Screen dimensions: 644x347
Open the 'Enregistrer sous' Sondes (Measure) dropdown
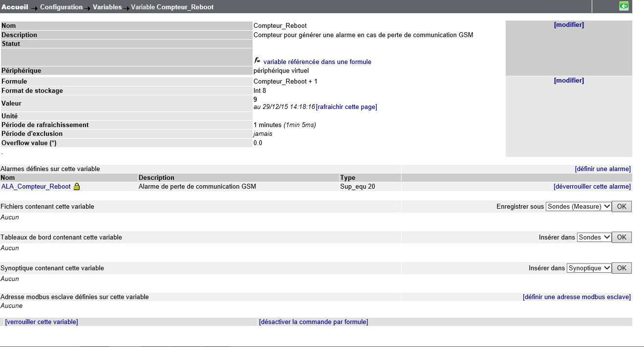pos(579,207)
